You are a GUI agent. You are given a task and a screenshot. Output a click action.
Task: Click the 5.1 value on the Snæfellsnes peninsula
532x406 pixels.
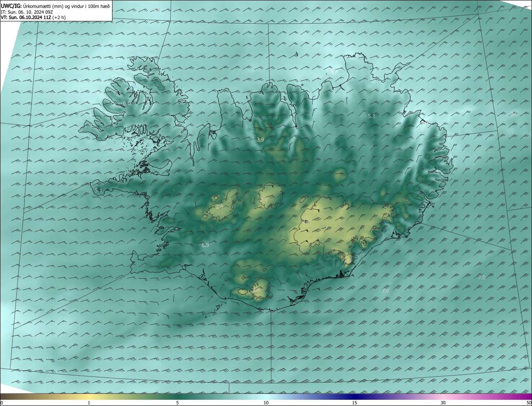coord(99,191)
